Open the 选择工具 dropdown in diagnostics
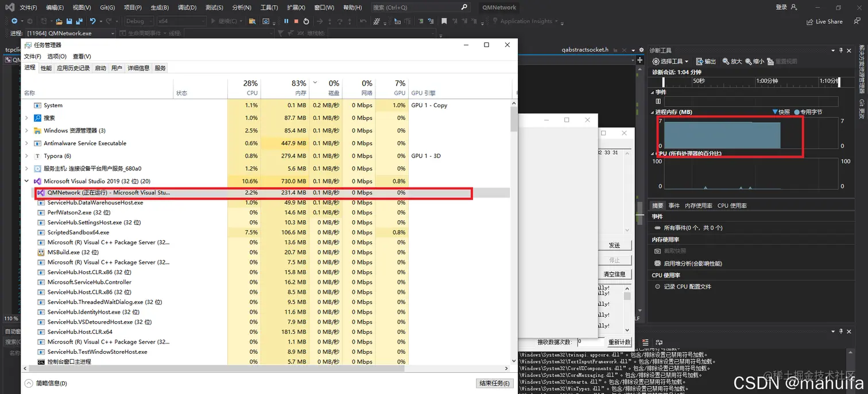Viewport: 868px width, 394px height. (x=671, y=61)
